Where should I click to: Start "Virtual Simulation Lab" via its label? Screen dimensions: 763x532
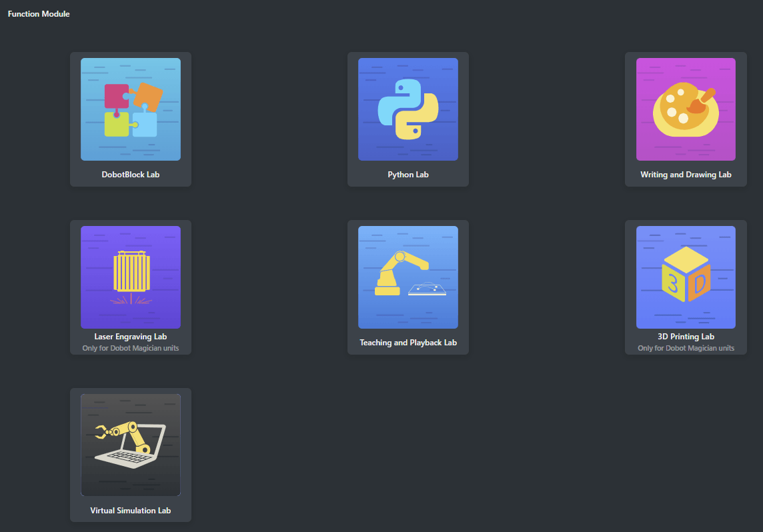(x=130, y=511)
